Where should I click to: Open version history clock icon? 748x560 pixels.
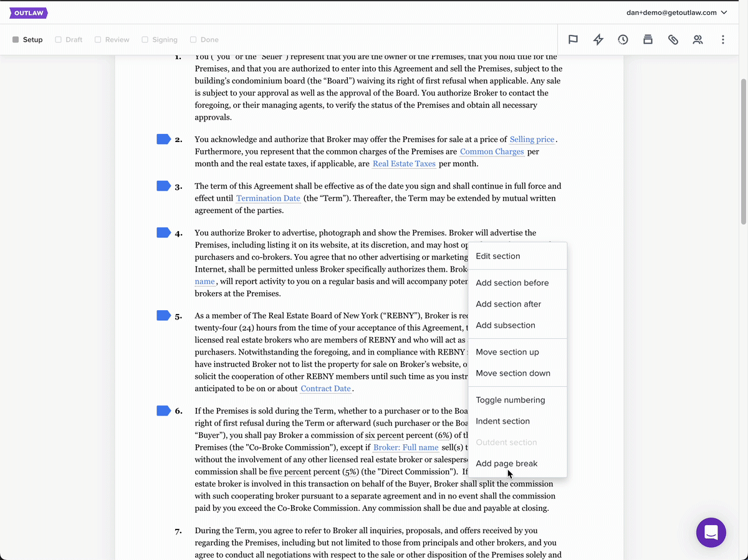623,40
